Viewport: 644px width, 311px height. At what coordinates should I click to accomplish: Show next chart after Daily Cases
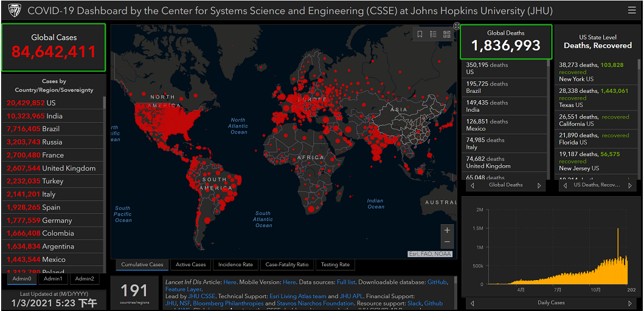tap(630, 303)
